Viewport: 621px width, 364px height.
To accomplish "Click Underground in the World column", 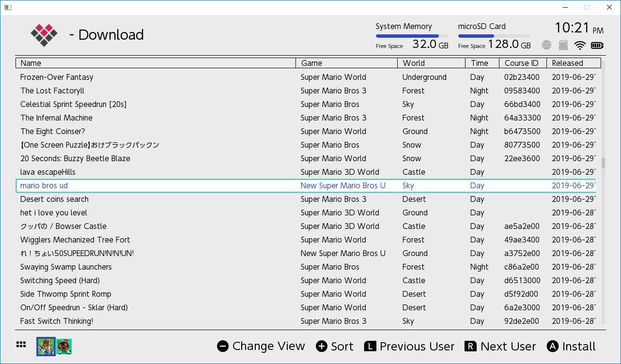I will coord(424,77).
